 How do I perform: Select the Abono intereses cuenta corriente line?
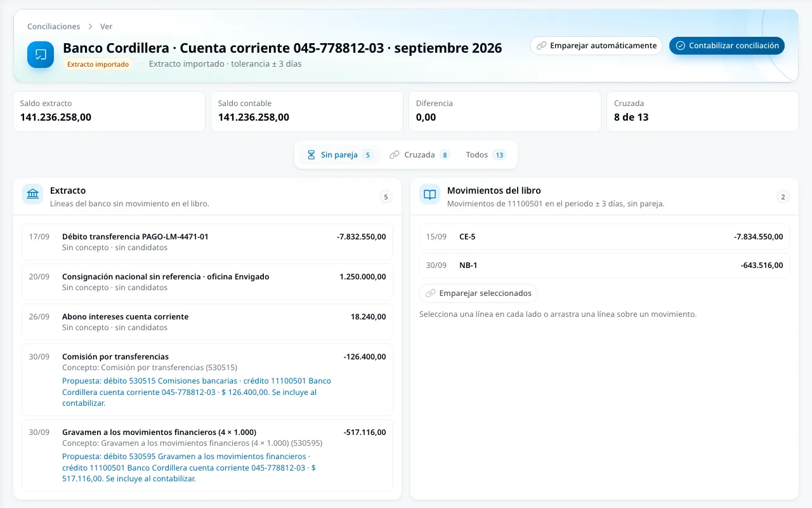coord(207,322)
